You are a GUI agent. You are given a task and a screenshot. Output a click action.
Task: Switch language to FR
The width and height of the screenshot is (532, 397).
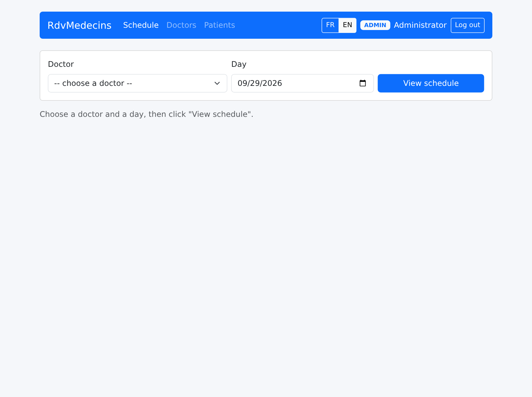[x=330, y=25]
